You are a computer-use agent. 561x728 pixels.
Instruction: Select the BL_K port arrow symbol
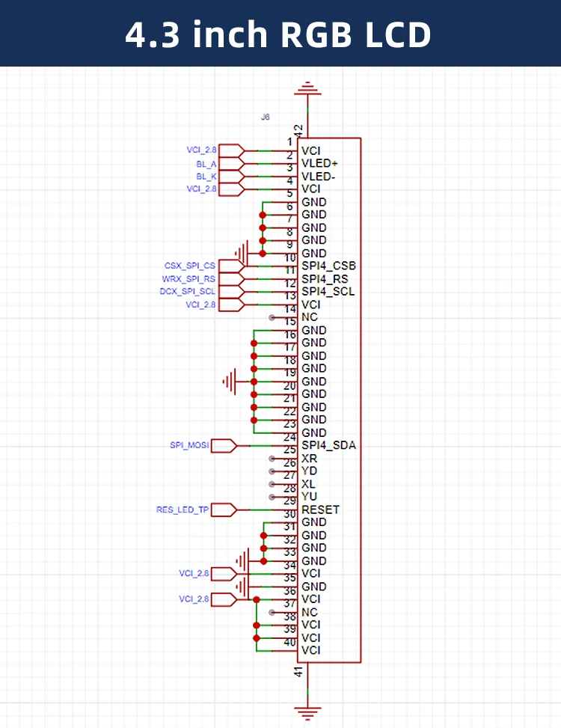[x=232, y=177]
